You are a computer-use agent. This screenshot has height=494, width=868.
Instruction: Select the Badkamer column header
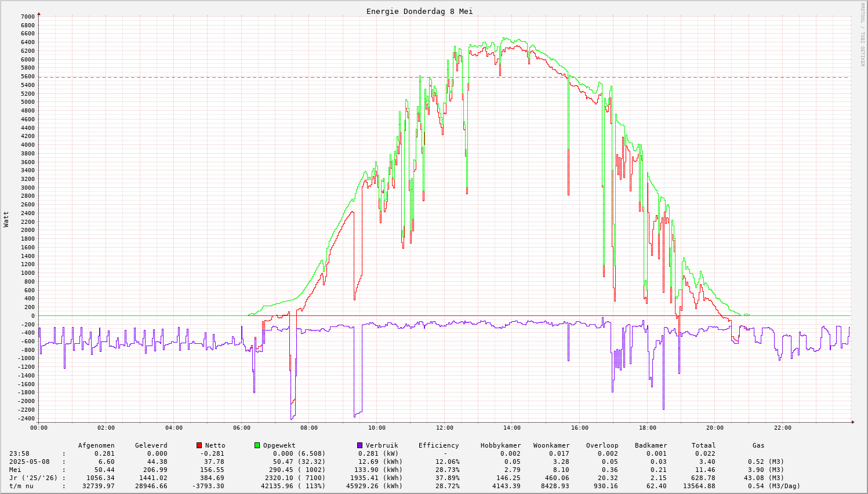click(x=651, y=445)
